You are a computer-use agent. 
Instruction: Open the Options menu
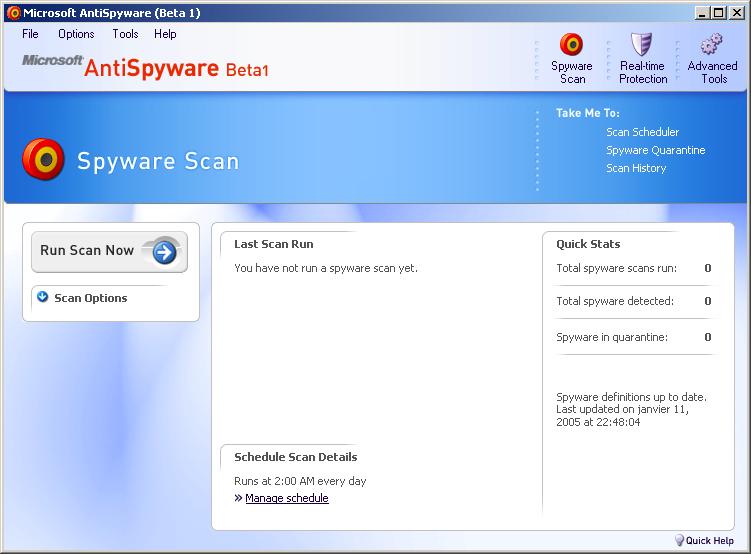pyautogui.click(x=76, y=34)
